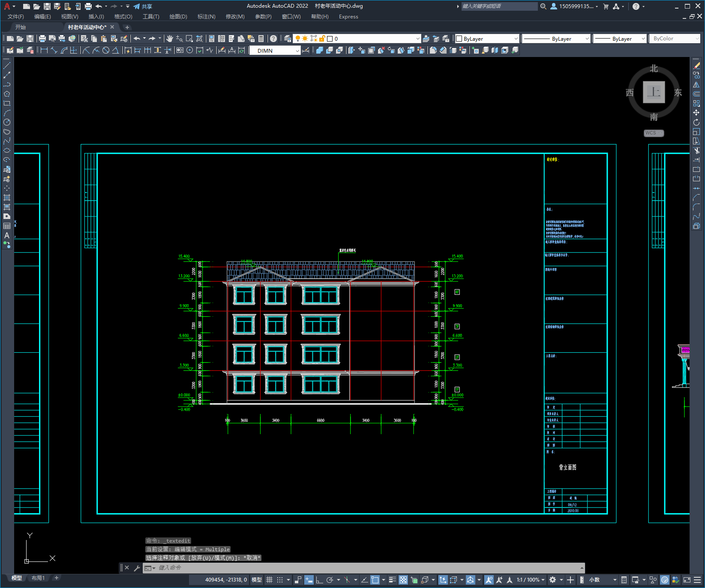Click the WCS button under the ViewCube

654,133
